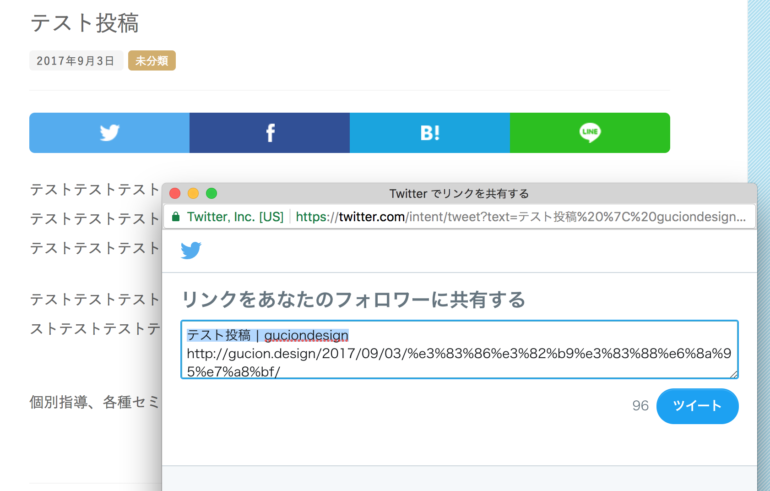This screenshot has height=491, width=770.
Task: Click the remaining character count 96
Action: (x=640, y=406)
